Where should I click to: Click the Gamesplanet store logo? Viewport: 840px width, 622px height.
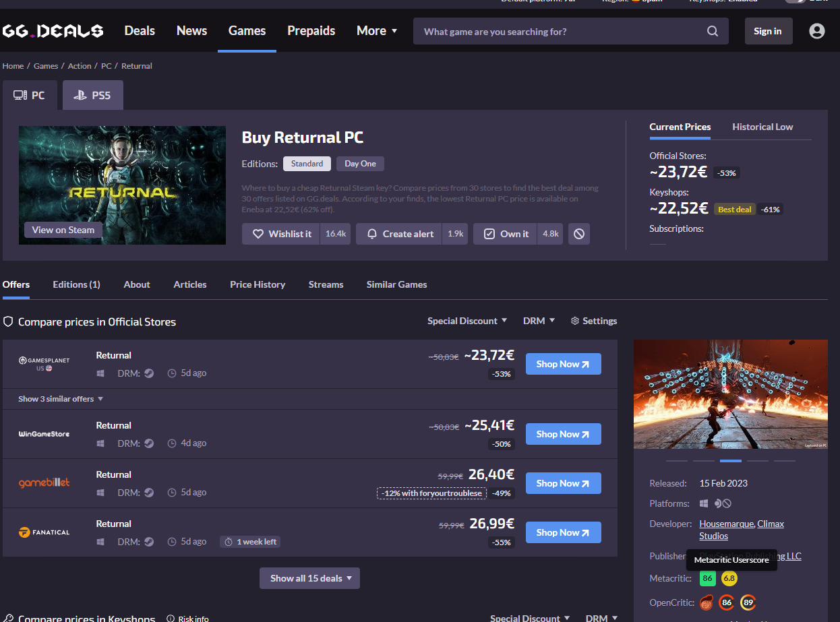point(44,364)
